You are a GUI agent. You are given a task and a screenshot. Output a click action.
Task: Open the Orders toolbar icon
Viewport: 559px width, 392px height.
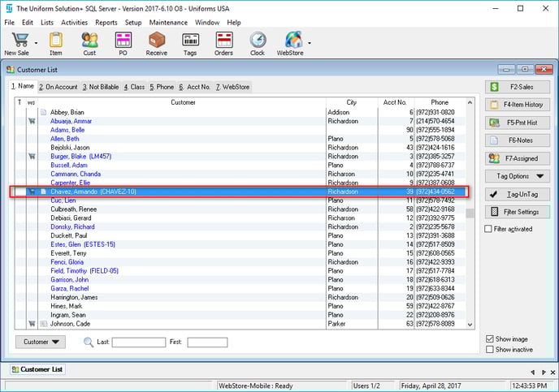click(x=223, y=40)
